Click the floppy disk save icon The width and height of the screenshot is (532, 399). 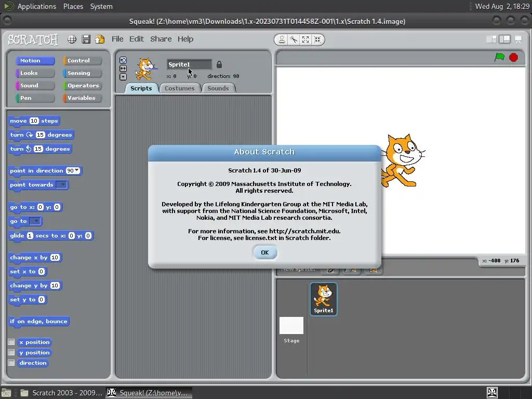point(86,39)
